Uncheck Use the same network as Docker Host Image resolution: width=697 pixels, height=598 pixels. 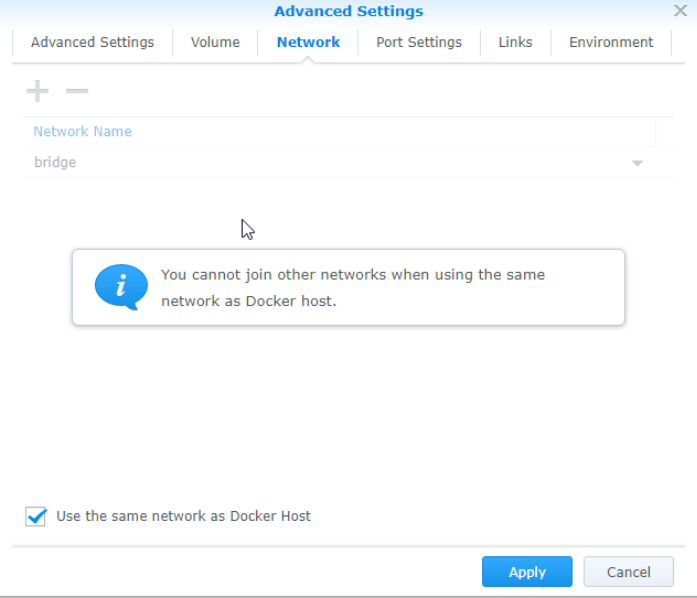[36, 516]
